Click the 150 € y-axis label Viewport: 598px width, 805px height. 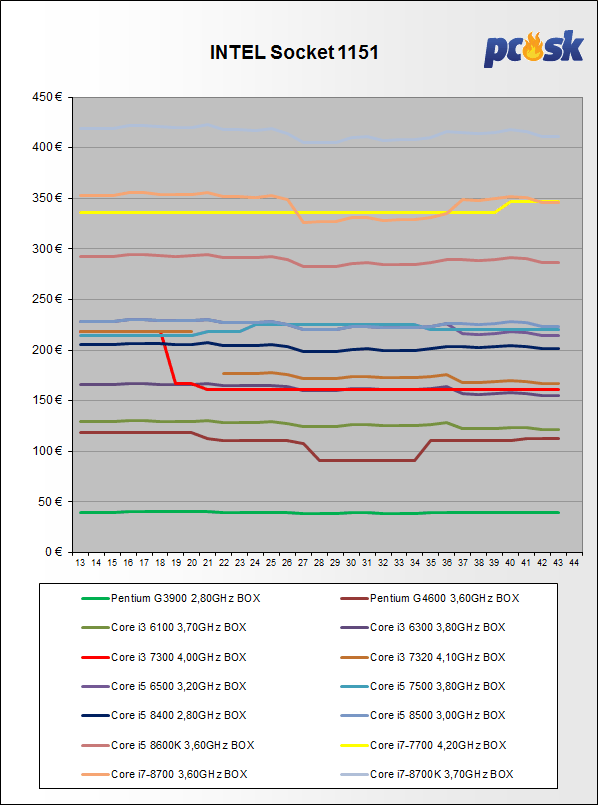click(x=49, y=400)
